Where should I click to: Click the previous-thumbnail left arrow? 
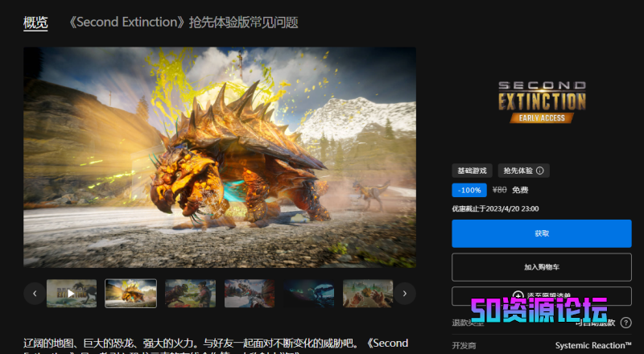pos(35,293)
